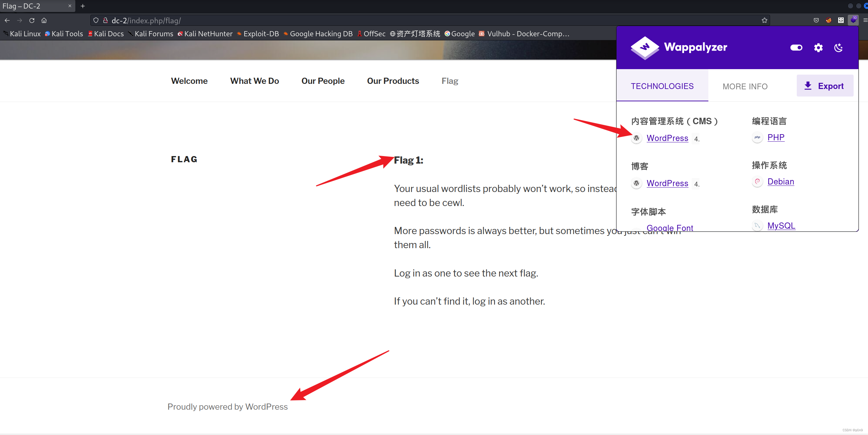Viewport: 868px width, 435px height.
Task: Open Exploit-DB bookmark
Action: click(x=261, y=34)
